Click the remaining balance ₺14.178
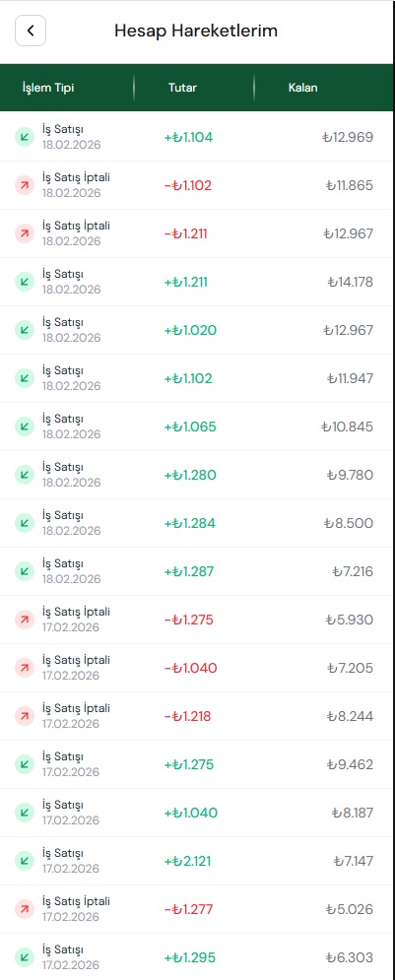Viewport: 395px width, 980px height. pyautogui.click(x=351, y=282)
